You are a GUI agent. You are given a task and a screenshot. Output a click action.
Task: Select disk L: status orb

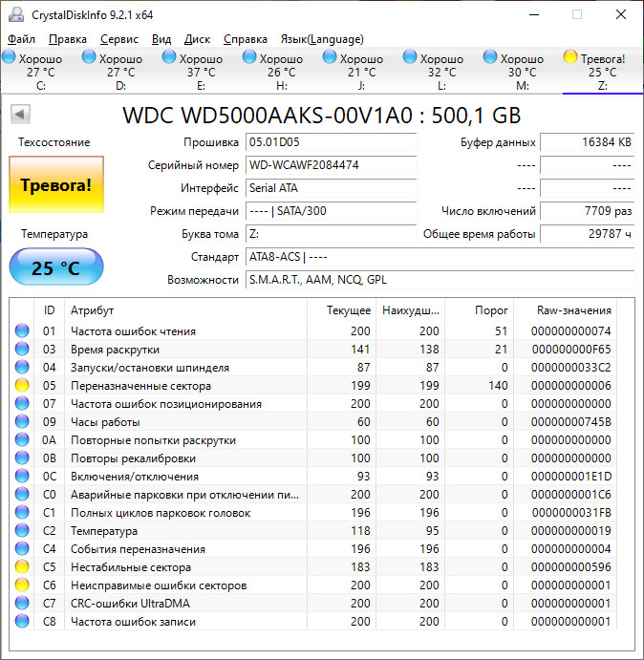coord(410,56)
